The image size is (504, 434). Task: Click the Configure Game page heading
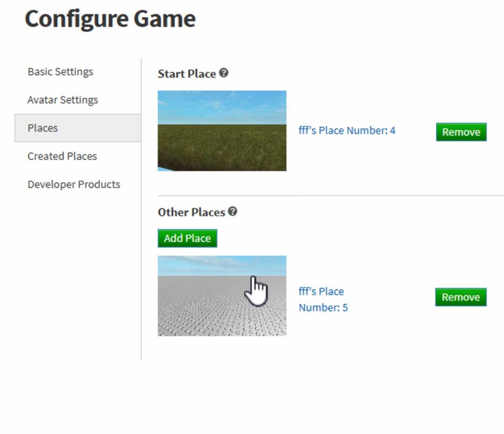tap(110, 19)
